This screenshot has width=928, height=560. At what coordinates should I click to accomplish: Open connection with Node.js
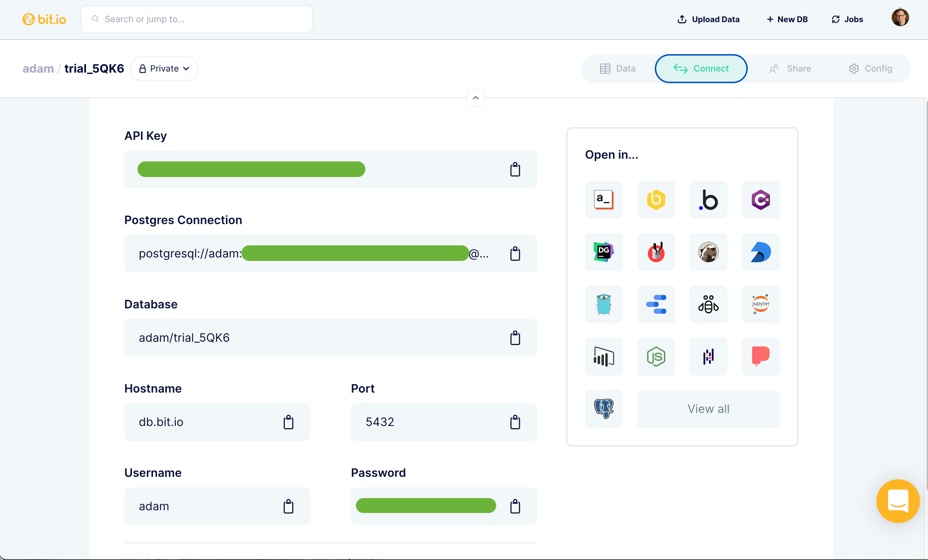coord(656,357)
